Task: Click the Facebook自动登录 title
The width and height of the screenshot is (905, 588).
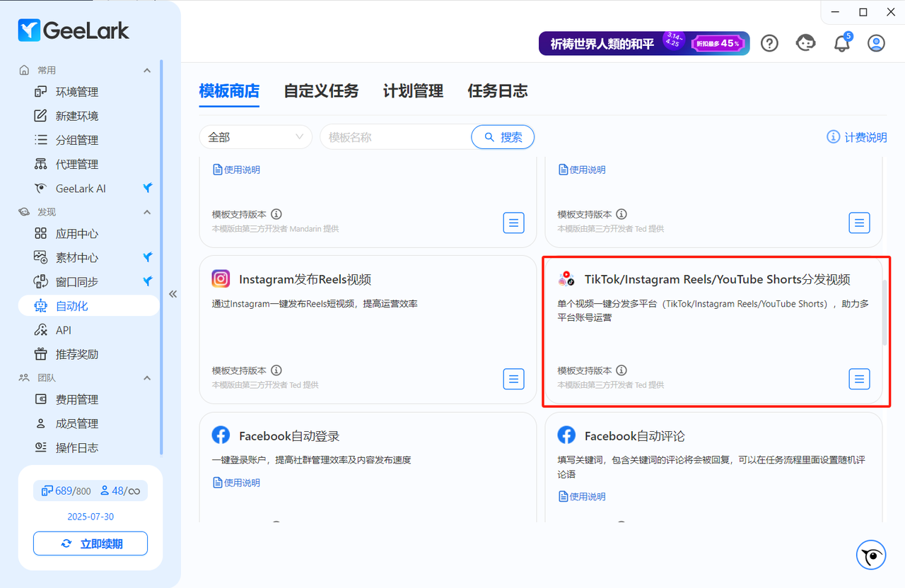Action: point(289,436)
